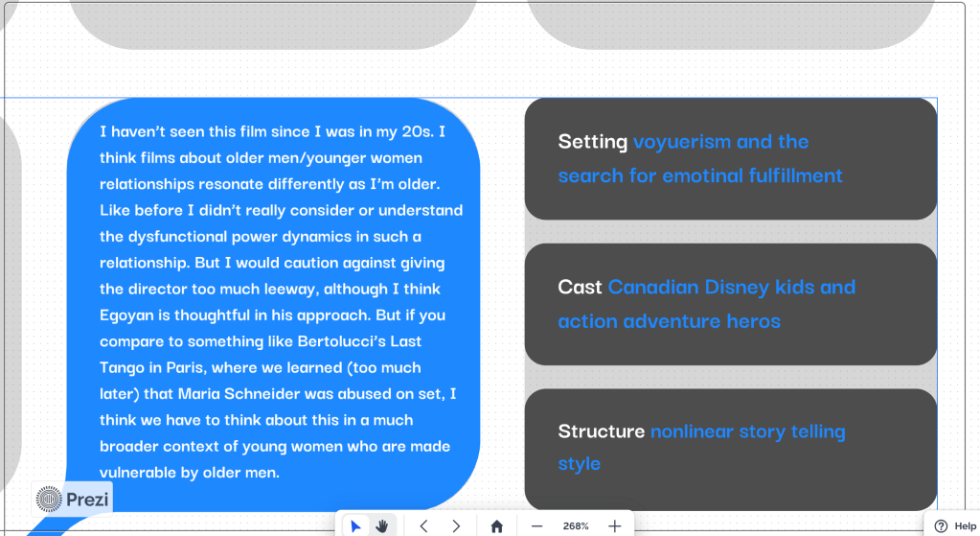
Task: Click the home view icon
Action: [496, 525]
